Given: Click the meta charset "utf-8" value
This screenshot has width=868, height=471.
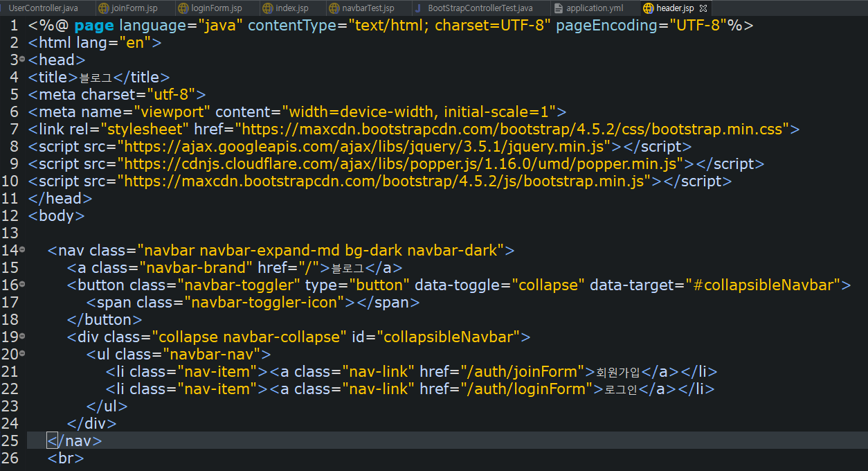Looking at the screenshot, I should [x=171, y=95].
